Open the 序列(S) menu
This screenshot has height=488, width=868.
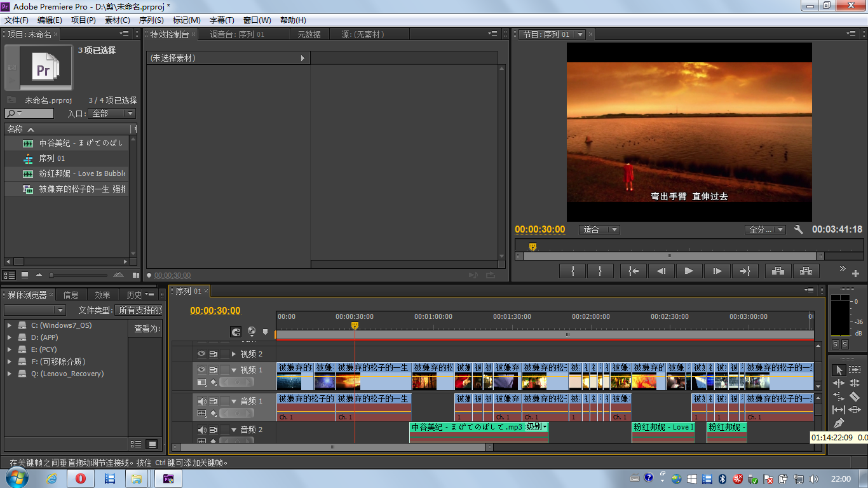pos(151,20)
